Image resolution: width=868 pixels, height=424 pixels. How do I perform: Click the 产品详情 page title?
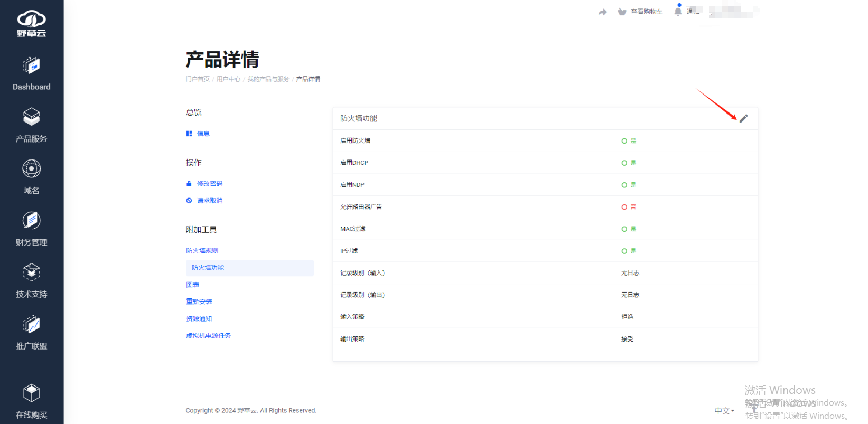click(222, 60)
